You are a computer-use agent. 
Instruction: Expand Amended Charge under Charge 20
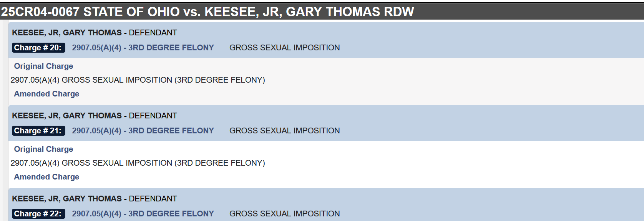click(46, 94)
